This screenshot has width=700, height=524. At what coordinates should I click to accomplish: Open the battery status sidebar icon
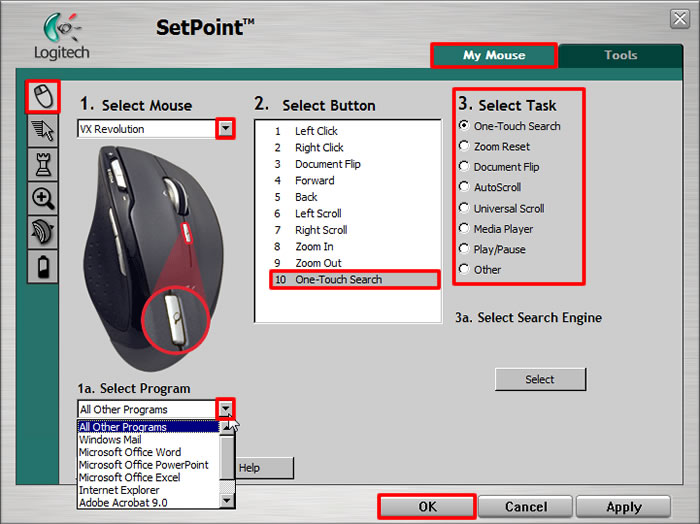click(43, 266)
